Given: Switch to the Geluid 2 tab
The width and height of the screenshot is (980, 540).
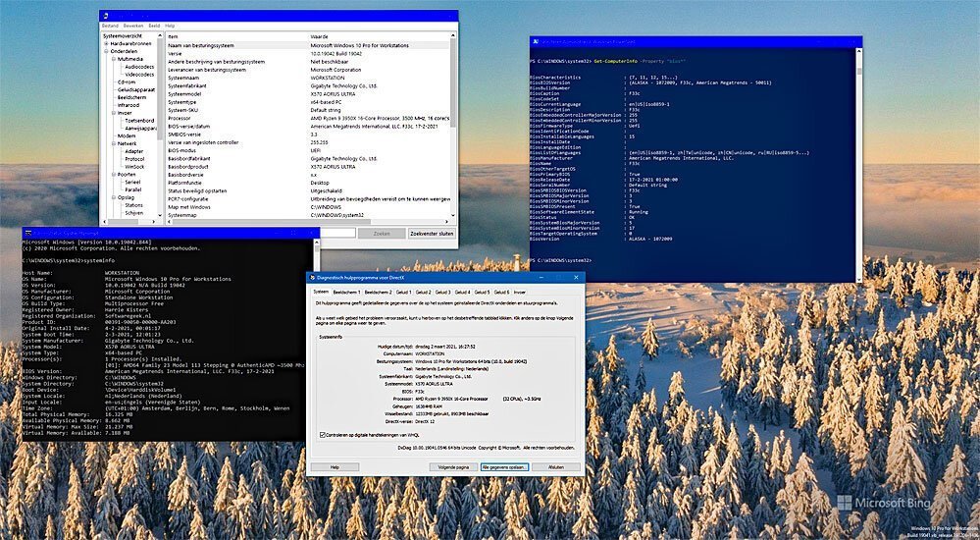Looking at the screenshot, I should [423, 292].
